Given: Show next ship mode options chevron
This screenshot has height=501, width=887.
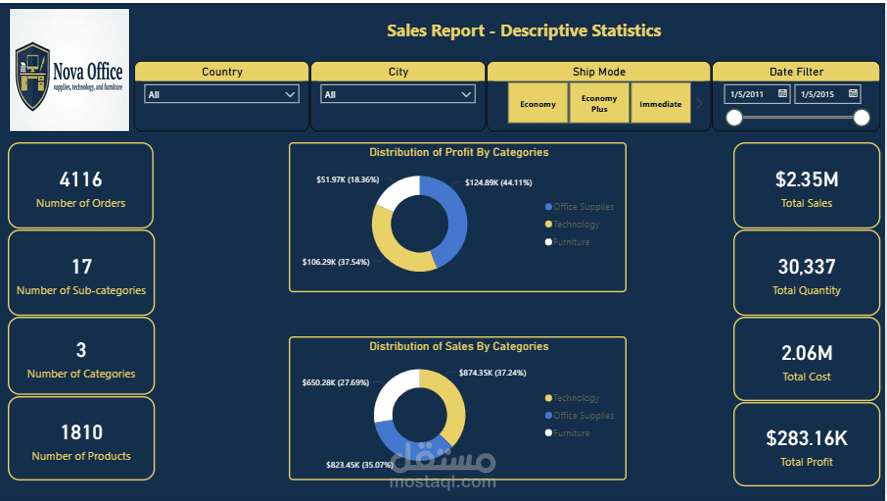Looking at the screenshot, I should tap(700, 103).
